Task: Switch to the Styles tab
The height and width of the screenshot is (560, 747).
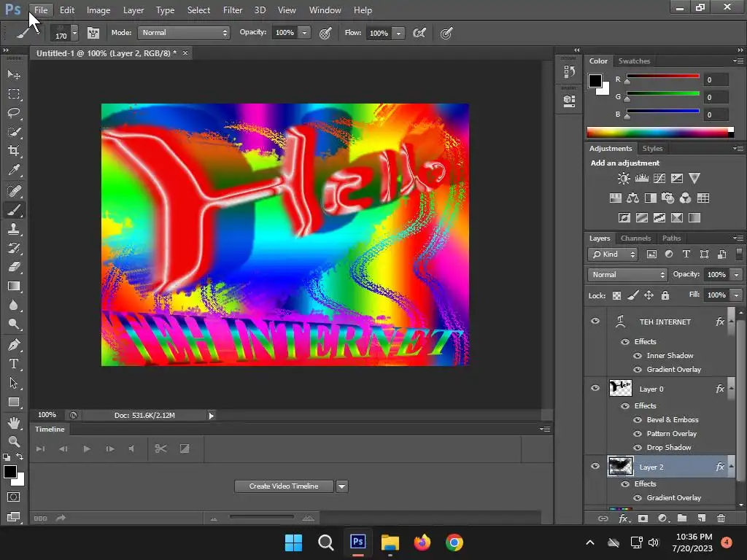Action: click(652, 149)
